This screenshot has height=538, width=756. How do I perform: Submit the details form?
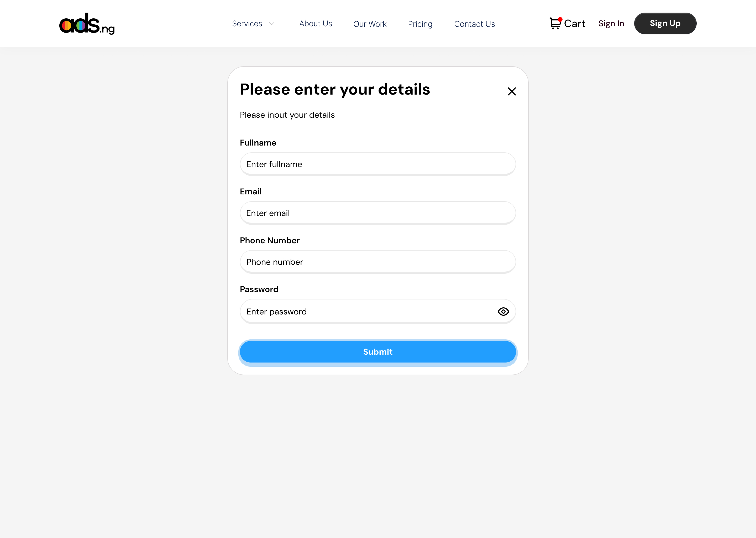378,352
